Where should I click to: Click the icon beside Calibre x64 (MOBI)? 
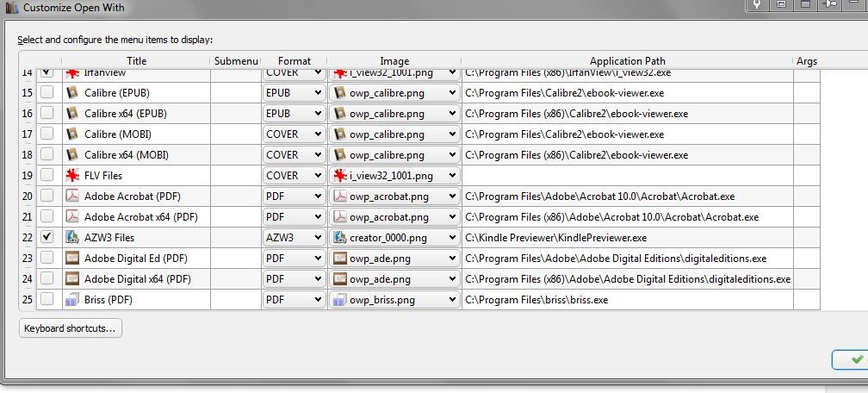72,154
